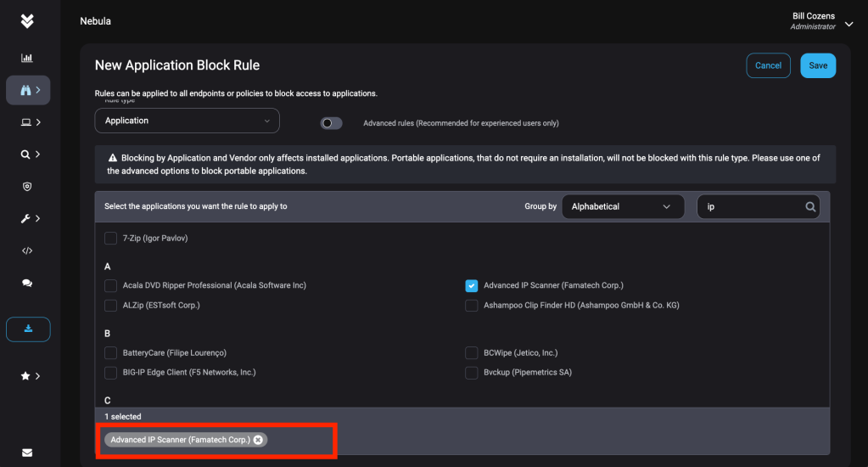Enable the Advanced rules toggle
The width and height of the screenshot is (868, 467).
[331, 123]
